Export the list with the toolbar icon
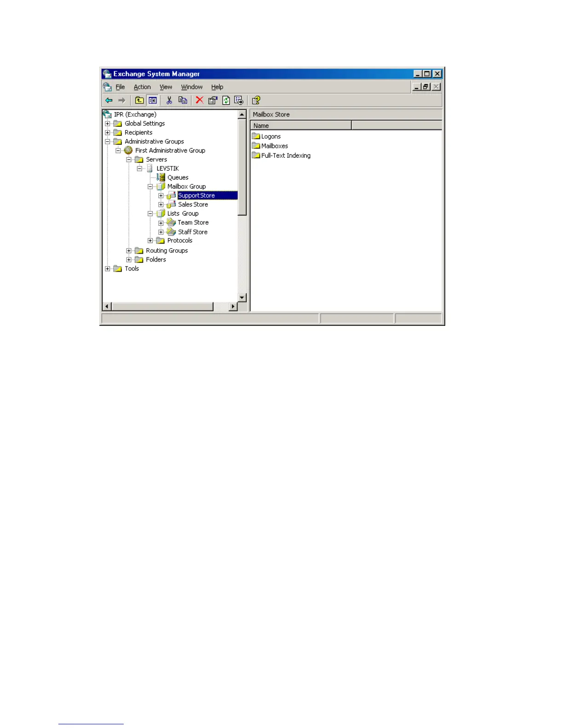563x728 pixels. click(x=239, y=100)
